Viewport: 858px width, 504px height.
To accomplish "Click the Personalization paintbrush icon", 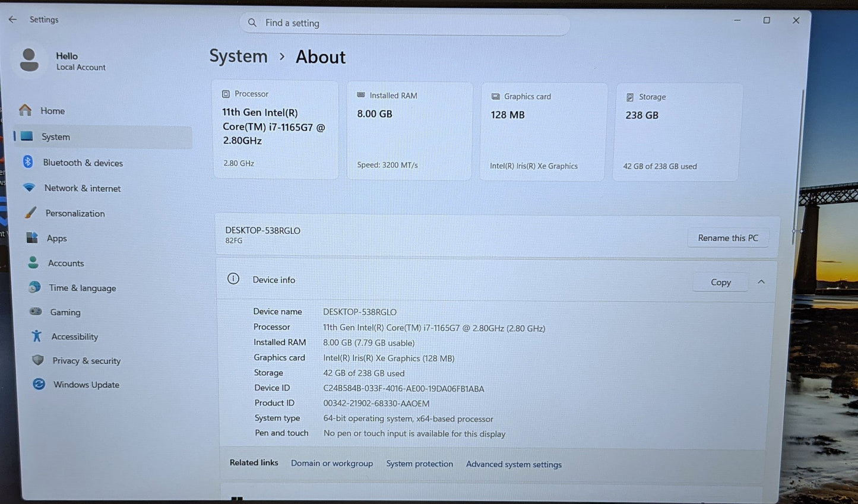I will coord(30,213).
